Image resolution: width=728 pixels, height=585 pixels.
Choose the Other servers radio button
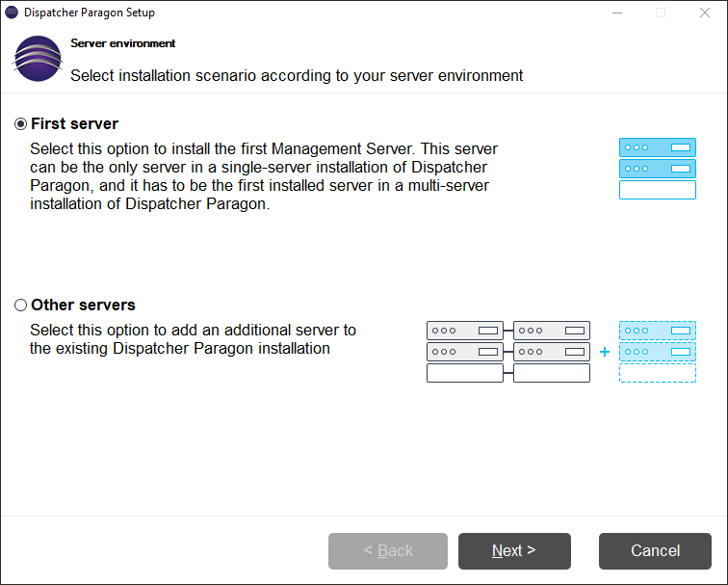click(21, 306)
